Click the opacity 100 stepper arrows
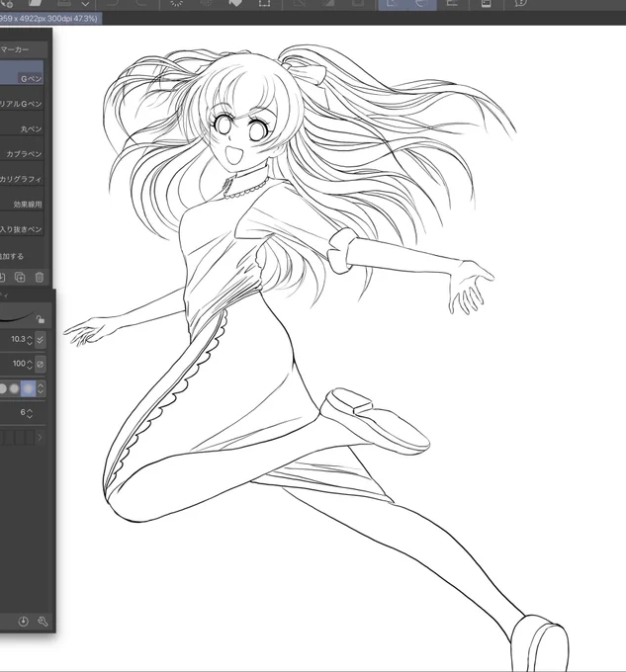Image resolution: width=626 pixels, height=672 pixels. 30,365
